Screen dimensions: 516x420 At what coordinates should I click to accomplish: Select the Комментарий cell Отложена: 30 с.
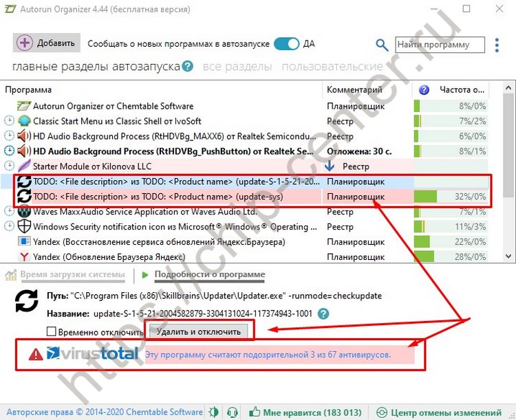[x=359, y=151]
